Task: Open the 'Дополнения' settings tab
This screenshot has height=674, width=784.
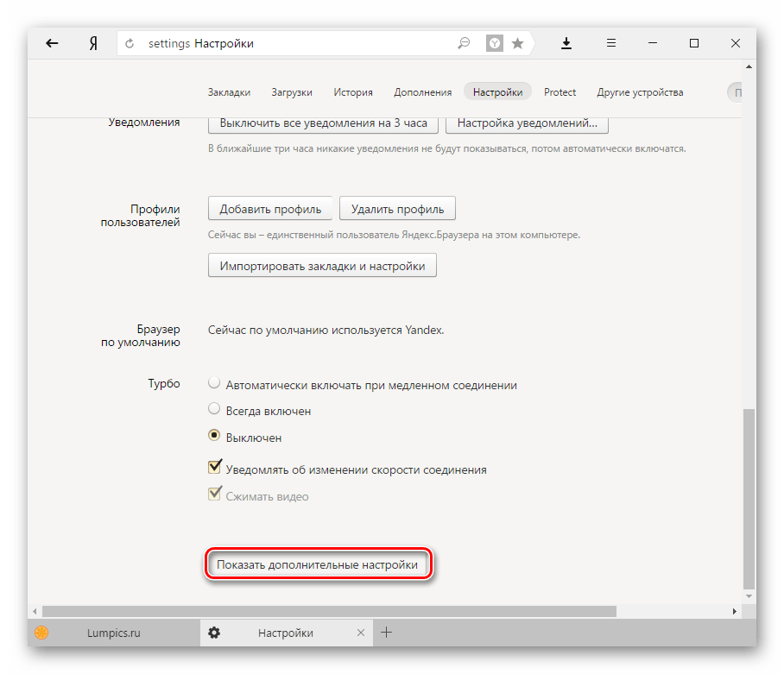Action: coord(422,92)
